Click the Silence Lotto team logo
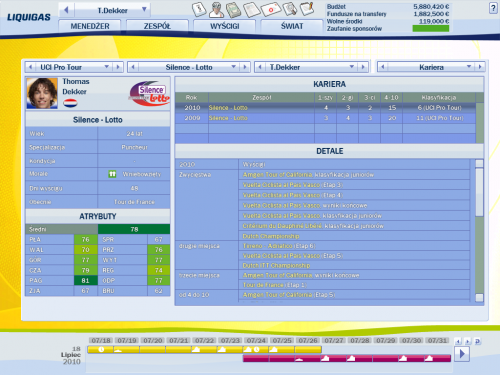Viewport: 500px width, 375px height. [x=149, y=93]
